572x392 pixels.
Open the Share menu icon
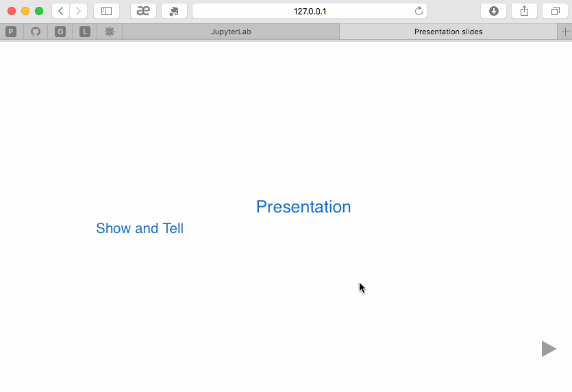click(x=524, y=11)
